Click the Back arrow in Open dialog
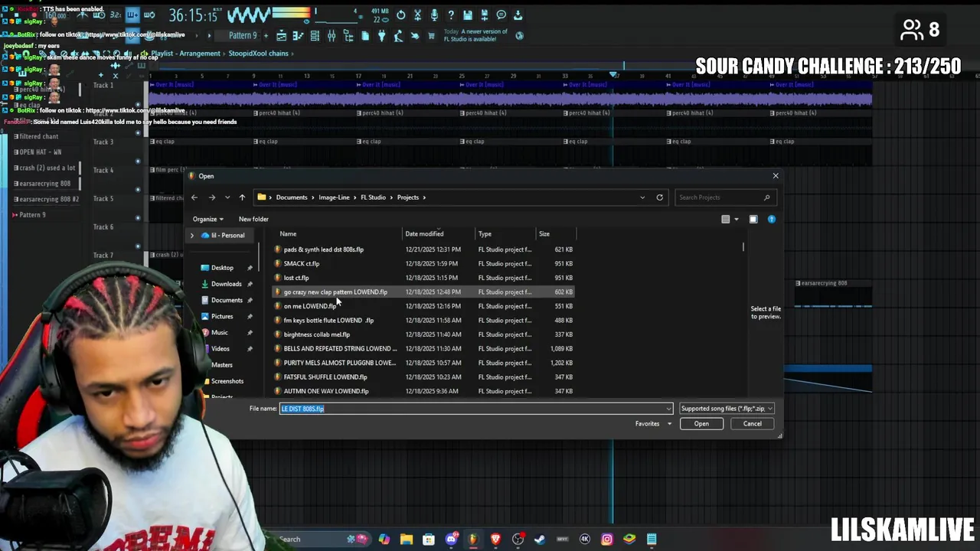980x551 pixels. (x=194, y=197)
